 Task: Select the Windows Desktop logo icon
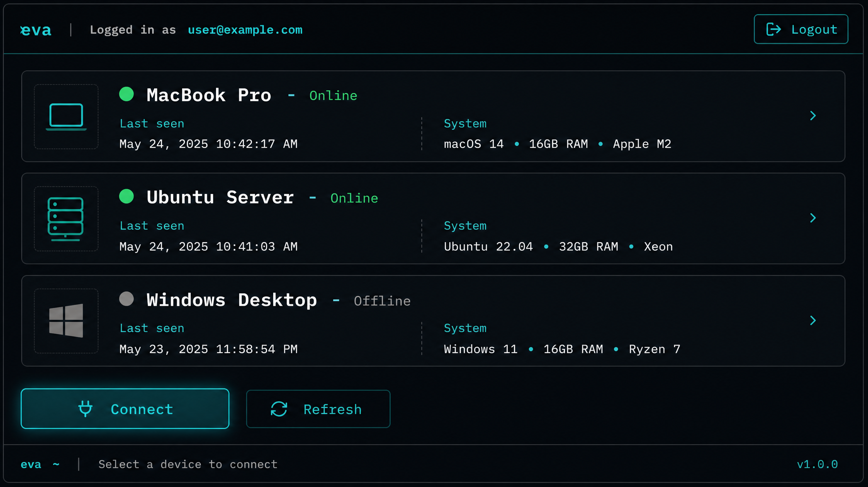(66, 321)
